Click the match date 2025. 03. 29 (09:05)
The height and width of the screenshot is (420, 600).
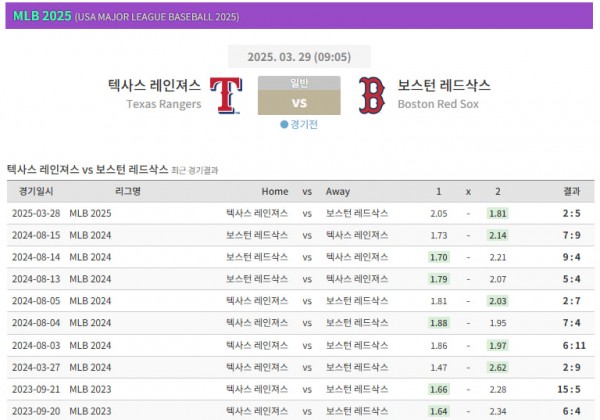pyautogui.click(x=299, y=57)
